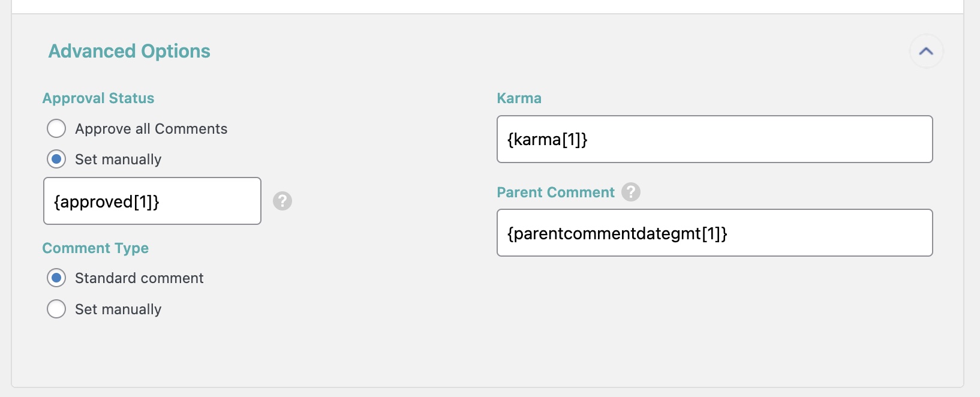
Task: Open the Parent Comment help tooltip icon
Action: click(x=631, y=192)
